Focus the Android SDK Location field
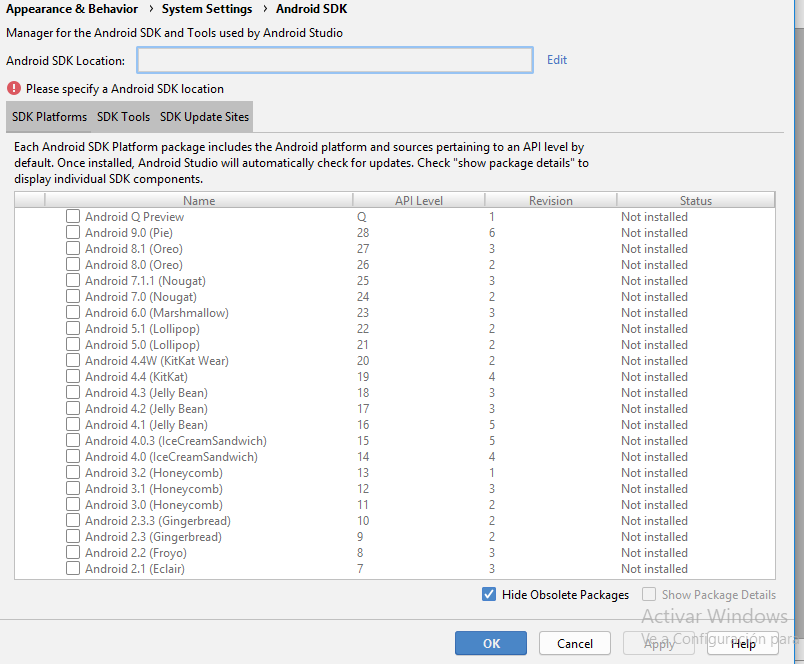 pyautogui.click(x=335, y=60)
